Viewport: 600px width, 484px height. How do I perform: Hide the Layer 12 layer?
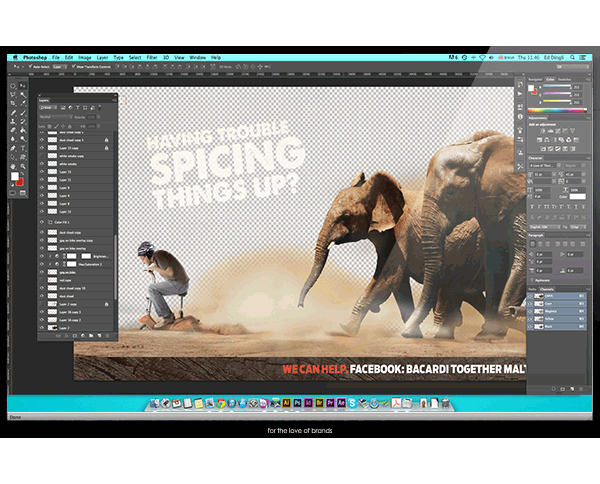click(42, 211)
